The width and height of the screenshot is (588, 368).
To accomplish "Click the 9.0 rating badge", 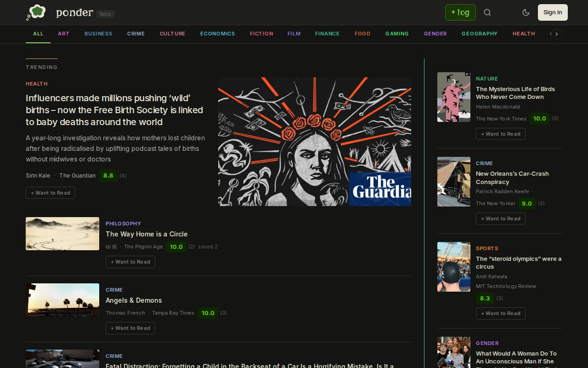I will click(x=527, y=203).
